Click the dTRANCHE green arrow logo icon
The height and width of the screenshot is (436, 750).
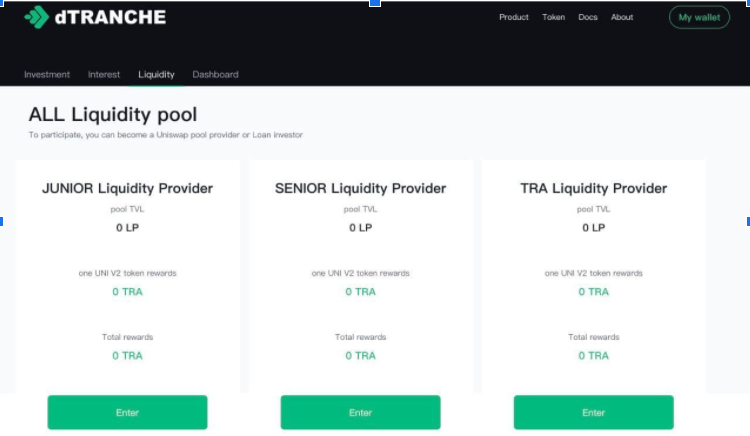tap(37, 17)
